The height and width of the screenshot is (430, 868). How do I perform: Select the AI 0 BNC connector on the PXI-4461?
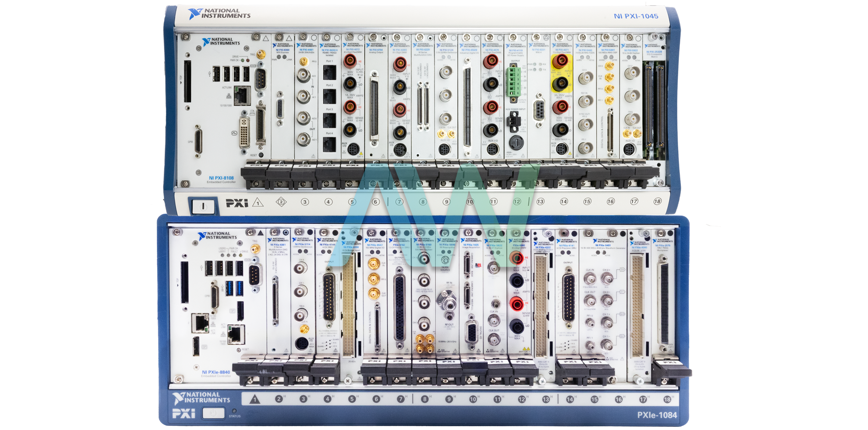click(303, 74)
